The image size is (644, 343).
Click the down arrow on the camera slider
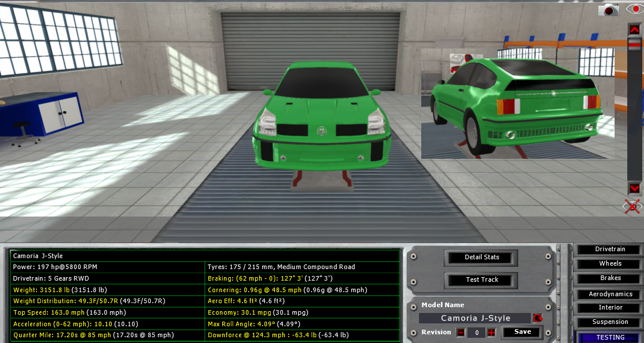click(x=634, y=188)
